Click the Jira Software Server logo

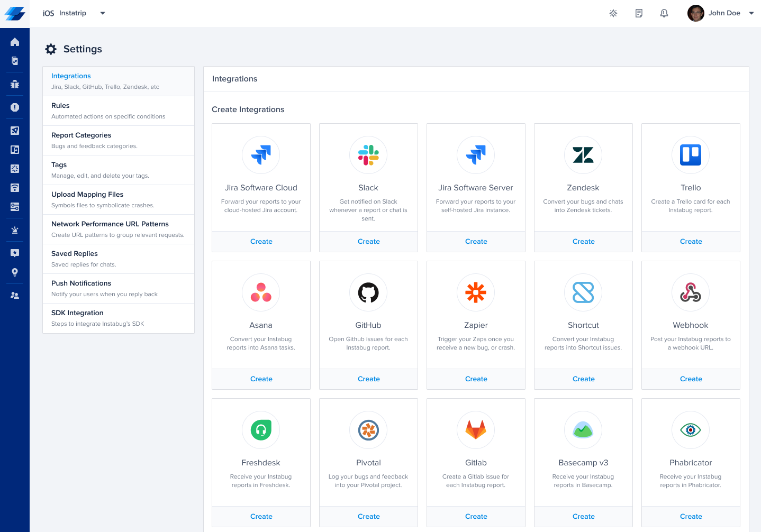tap(476, 155)
